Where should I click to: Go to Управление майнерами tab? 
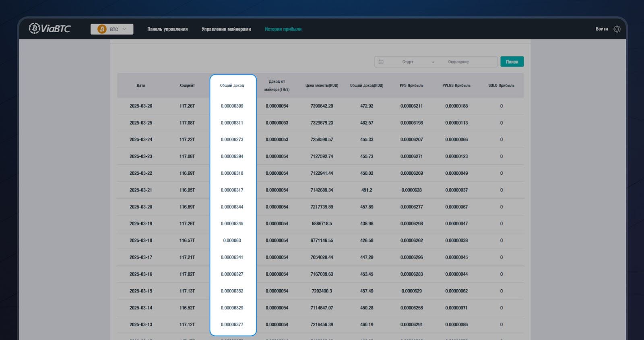coord(226,29)
